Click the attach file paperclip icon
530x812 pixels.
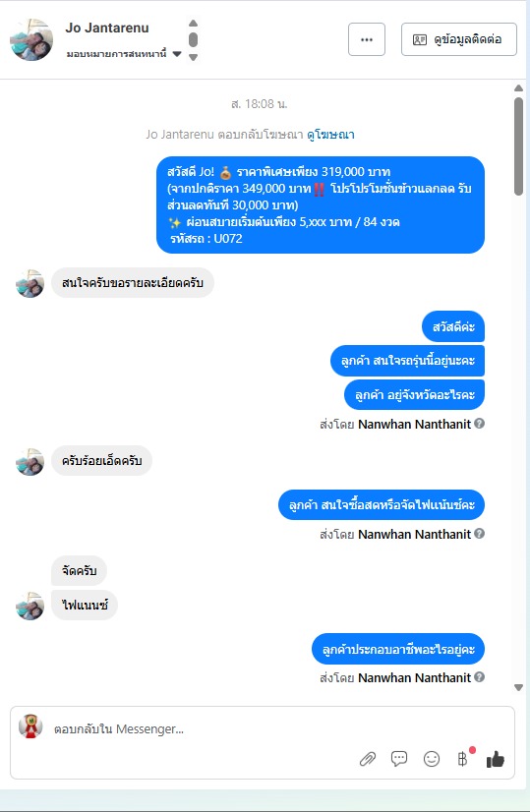368,759
